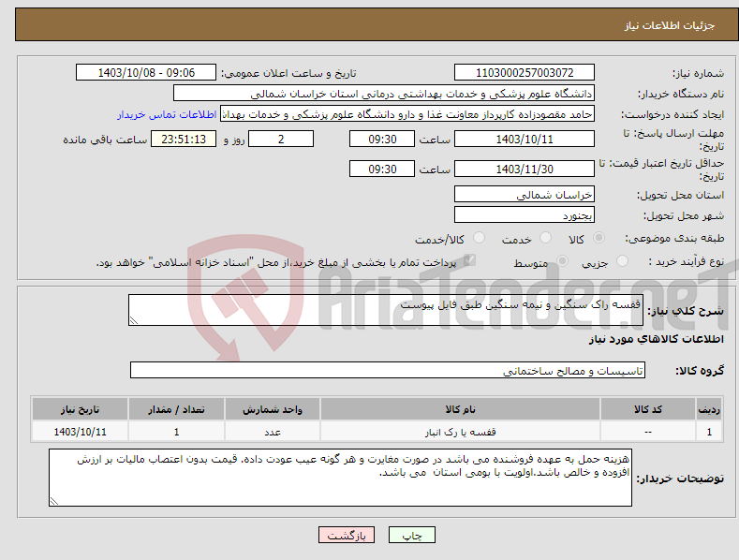Click the goods group field تاسیسات و مصالح ساختمانی

pos(388,371)
